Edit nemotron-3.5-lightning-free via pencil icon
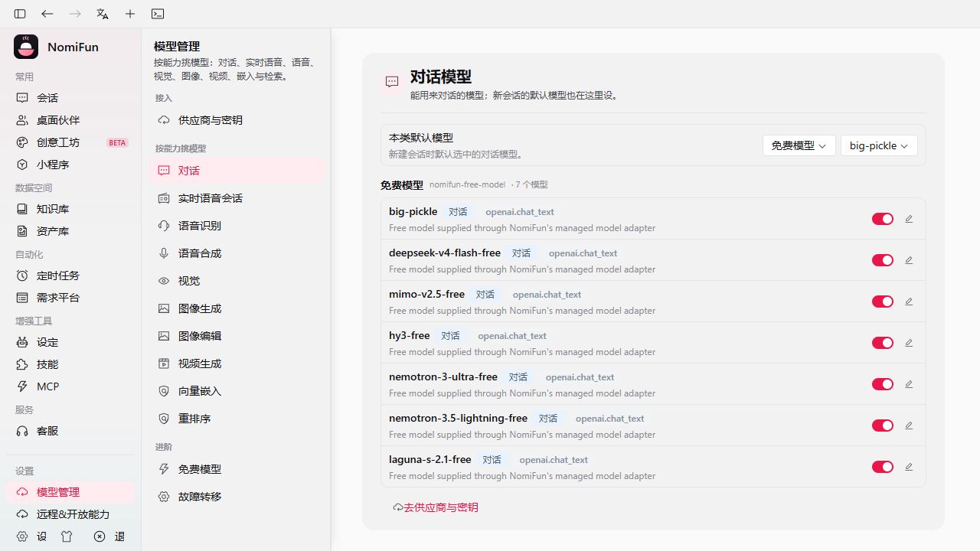Screen dimensions: 980x551 point(909,425)
